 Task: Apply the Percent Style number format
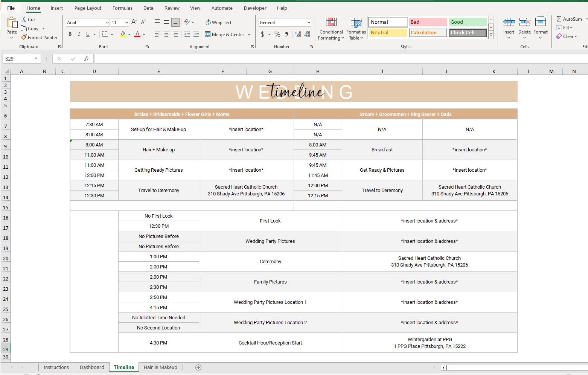277,34
